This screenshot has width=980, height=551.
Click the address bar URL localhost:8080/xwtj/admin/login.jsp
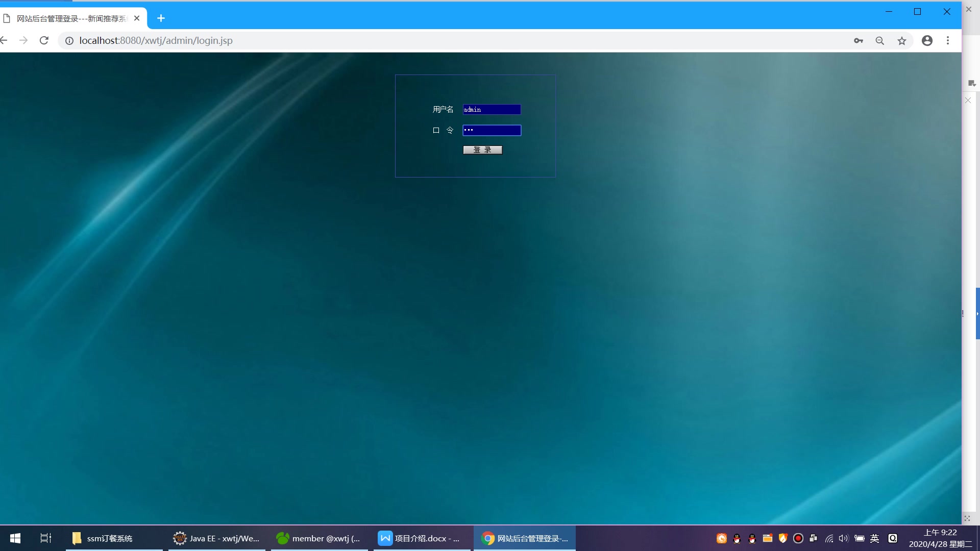point(156,41)
